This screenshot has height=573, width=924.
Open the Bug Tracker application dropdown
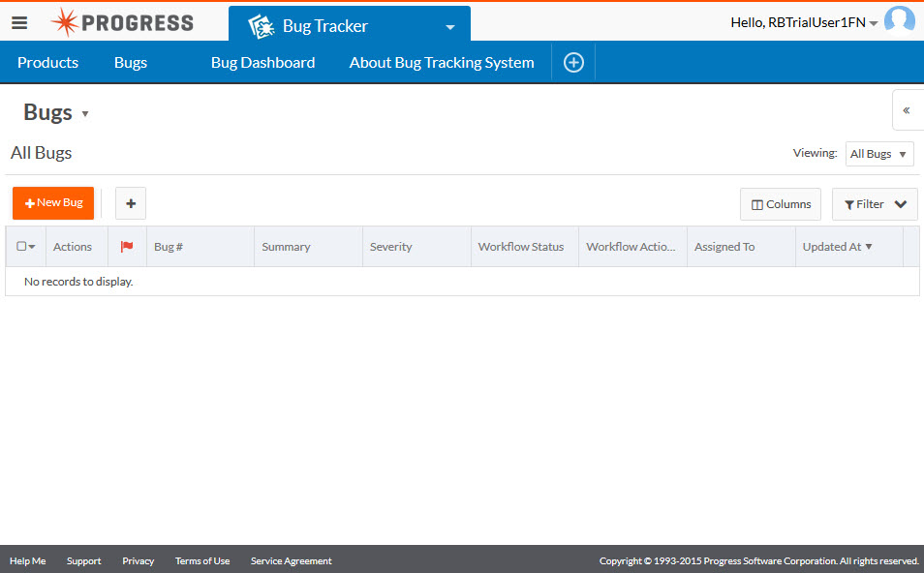(449, 27)
